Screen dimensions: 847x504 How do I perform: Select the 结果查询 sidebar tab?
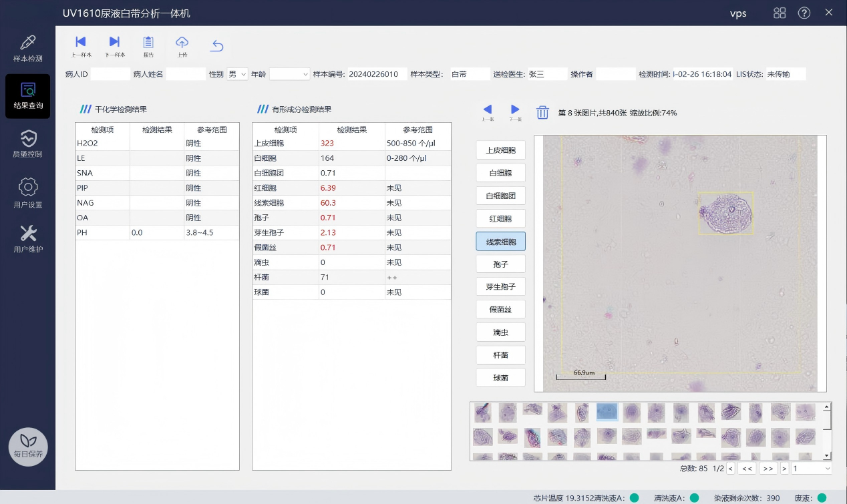[x=28, y=96]
